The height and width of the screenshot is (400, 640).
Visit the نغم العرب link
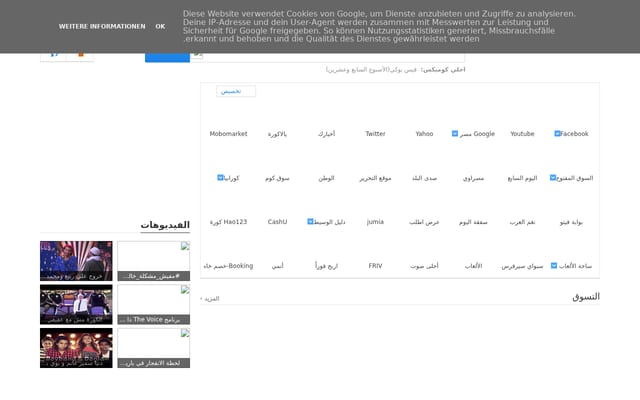click(x=522, y=222)
